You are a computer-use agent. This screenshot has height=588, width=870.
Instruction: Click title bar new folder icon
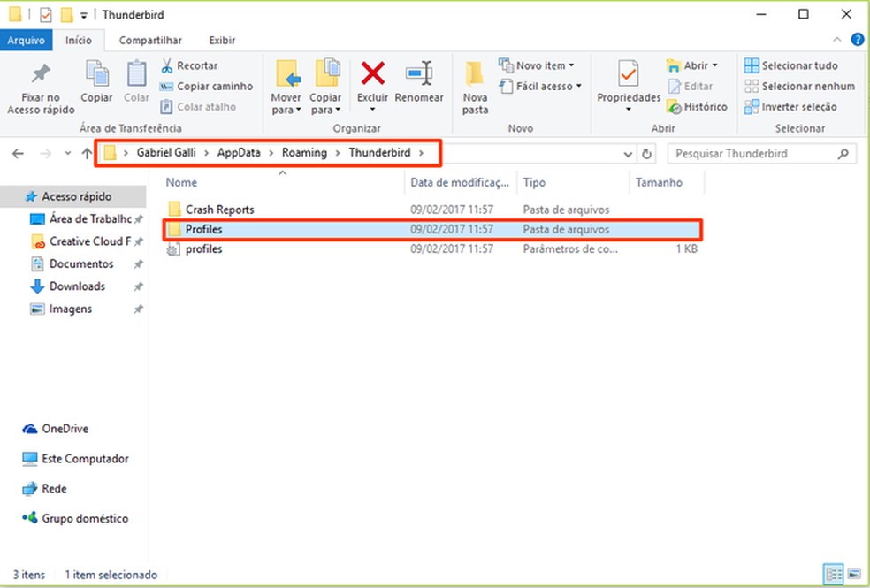click(x=66, y=14)
